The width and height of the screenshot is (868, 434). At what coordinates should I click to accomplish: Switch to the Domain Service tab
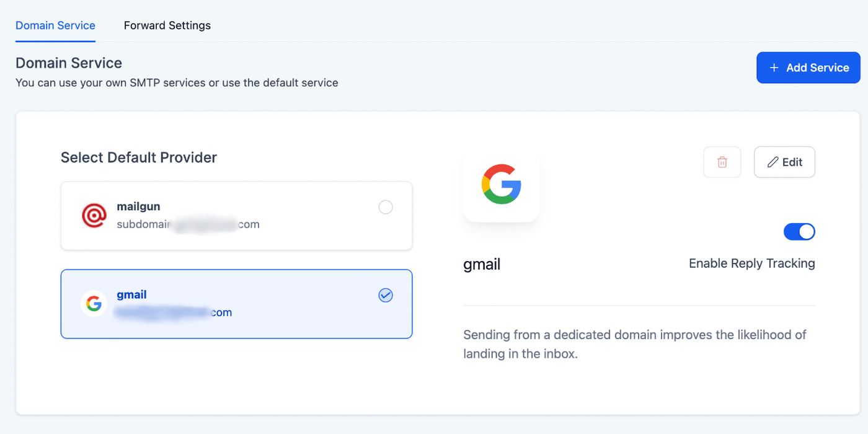[x=55, y=25]
